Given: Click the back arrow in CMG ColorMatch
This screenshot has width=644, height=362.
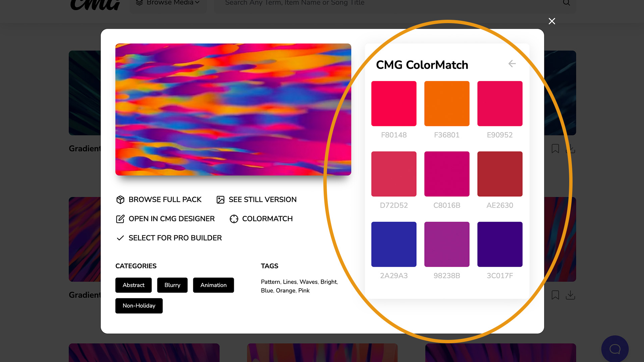Looking at the screenshot, I should [x=512, y=64].
